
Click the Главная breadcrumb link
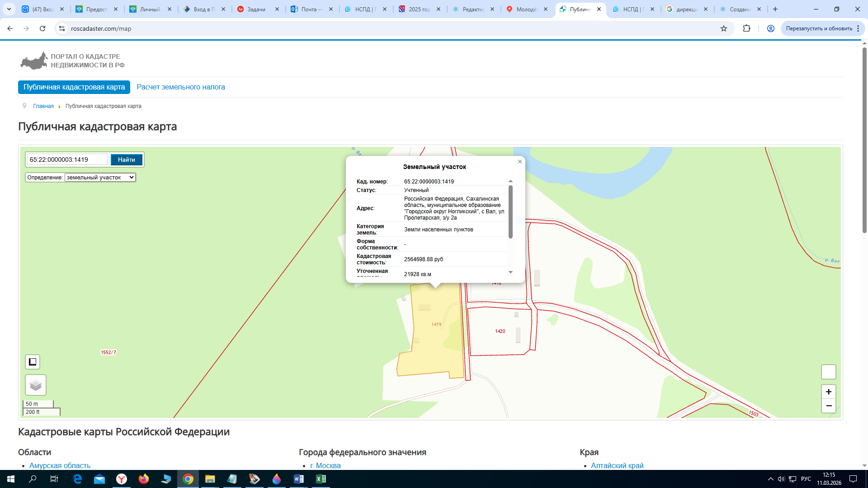pos(43,106)
